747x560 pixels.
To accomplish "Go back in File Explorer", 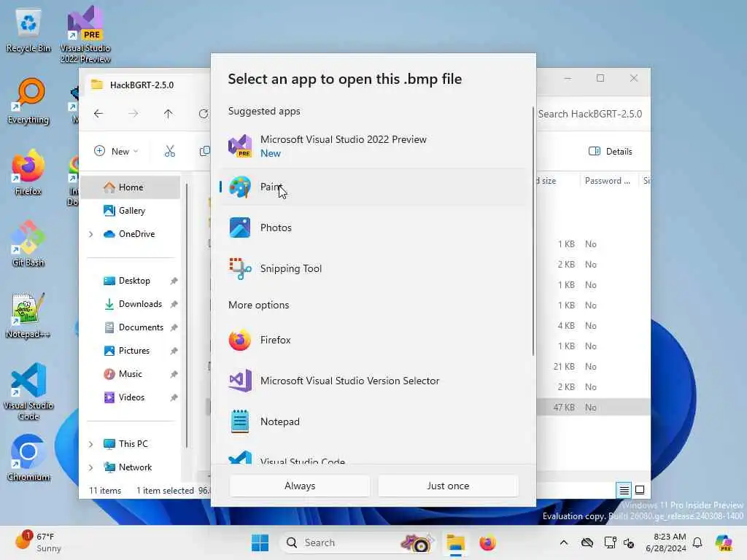I will [98, 114].
